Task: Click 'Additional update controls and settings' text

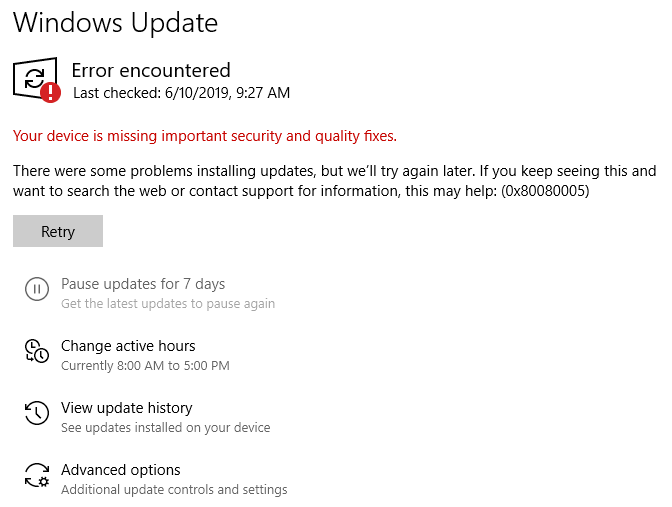Action: point(174,490)
